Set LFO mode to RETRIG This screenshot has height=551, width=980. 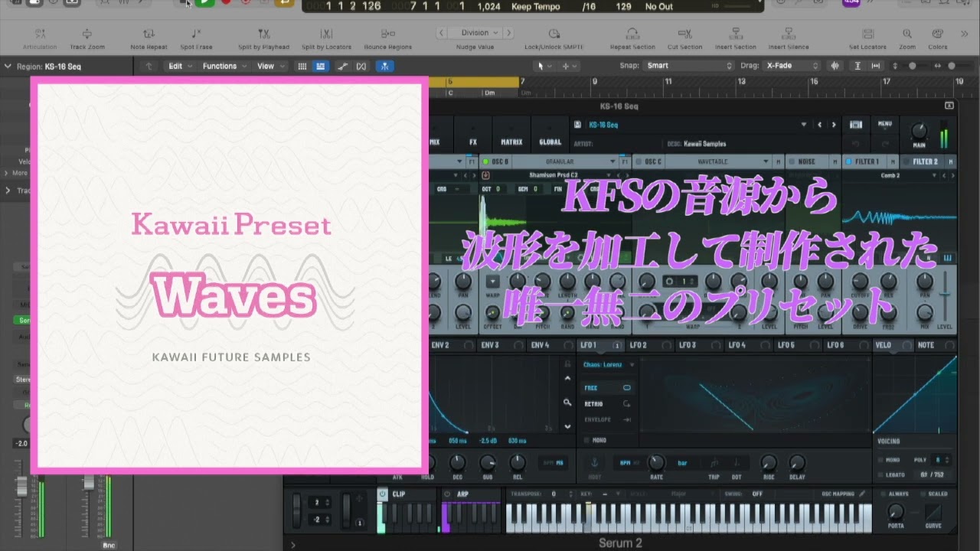607,403
